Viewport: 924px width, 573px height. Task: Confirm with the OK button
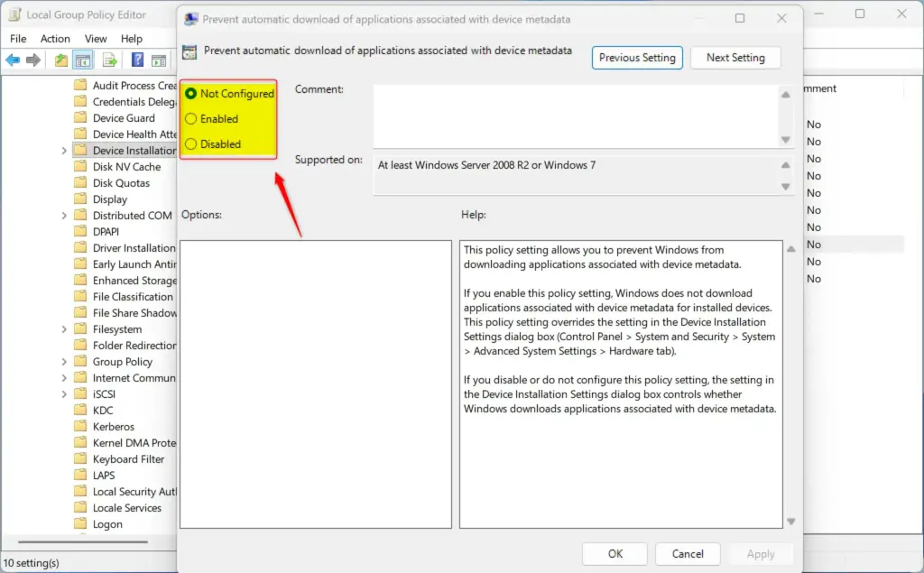point(614,553)
